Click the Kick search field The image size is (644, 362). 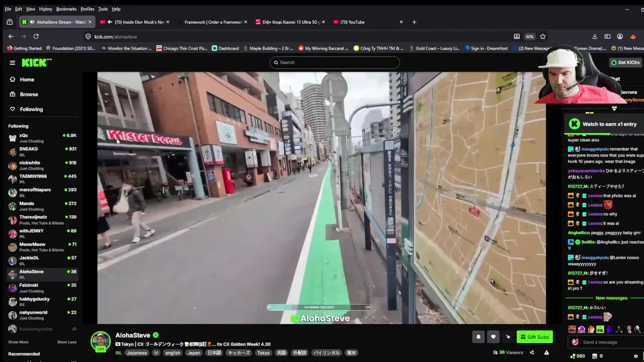(335, 62)
